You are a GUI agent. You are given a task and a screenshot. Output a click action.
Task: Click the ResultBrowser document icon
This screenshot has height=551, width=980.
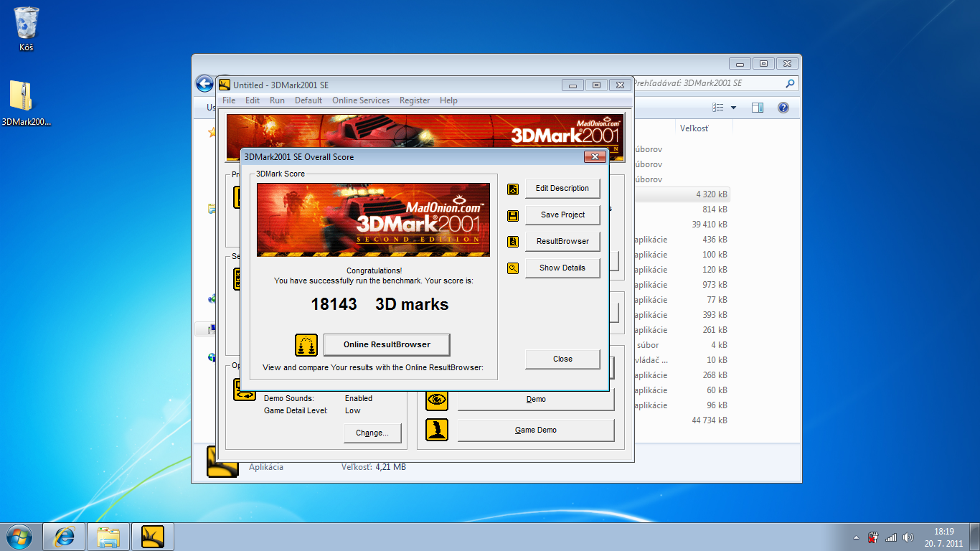pos(513,242)
